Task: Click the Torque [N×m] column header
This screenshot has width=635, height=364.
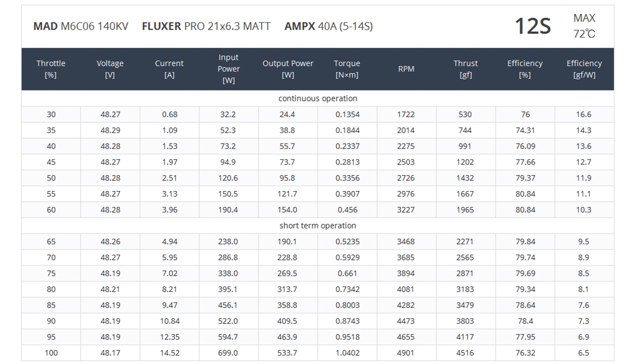Action: [x=347, y=69]
